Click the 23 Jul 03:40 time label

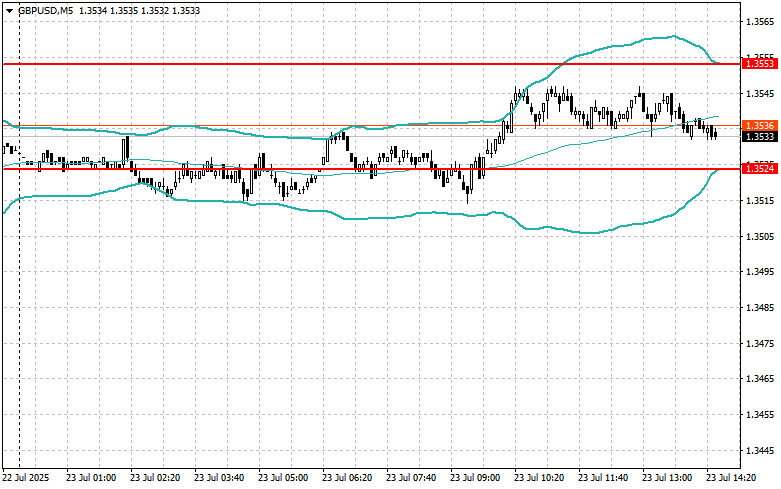click(219, 478)
